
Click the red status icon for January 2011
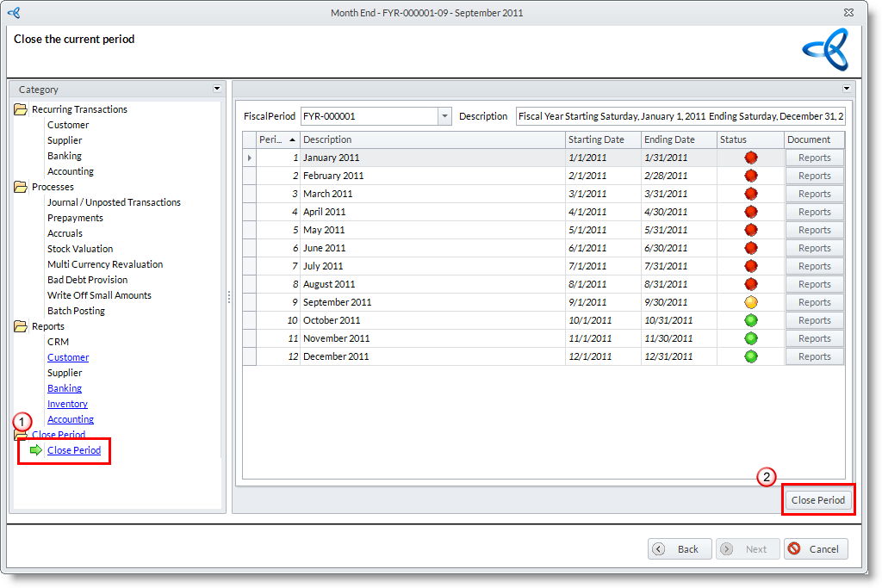750,158
